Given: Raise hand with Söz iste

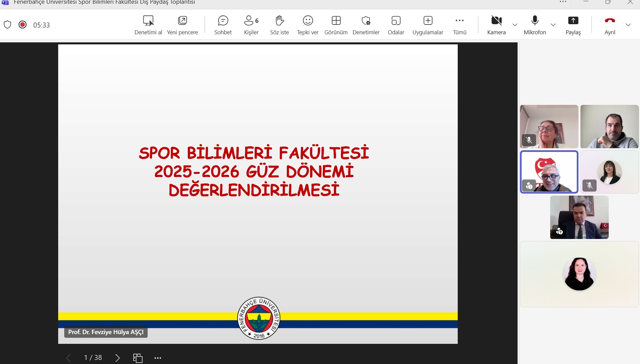Looking at the screenshot, I should pyautogui.click(x=279, y=25).
